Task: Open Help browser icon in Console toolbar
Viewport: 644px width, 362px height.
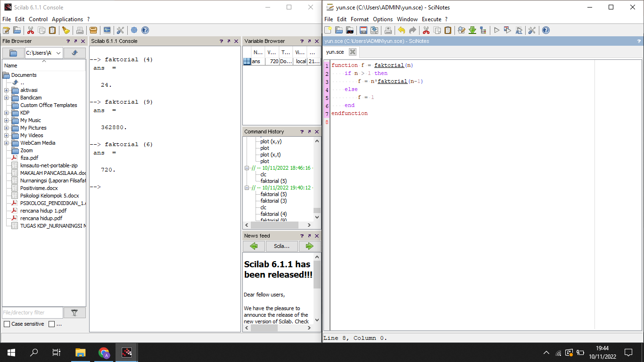Action: [145, 30]
